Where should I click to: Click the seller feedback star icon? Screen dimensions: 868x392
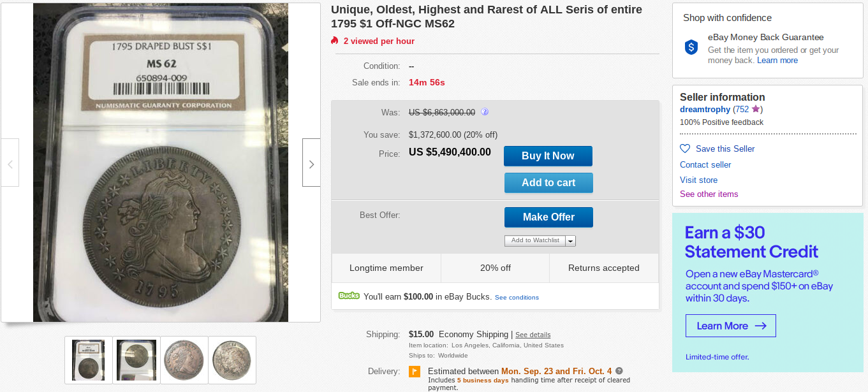coord(756,109)
